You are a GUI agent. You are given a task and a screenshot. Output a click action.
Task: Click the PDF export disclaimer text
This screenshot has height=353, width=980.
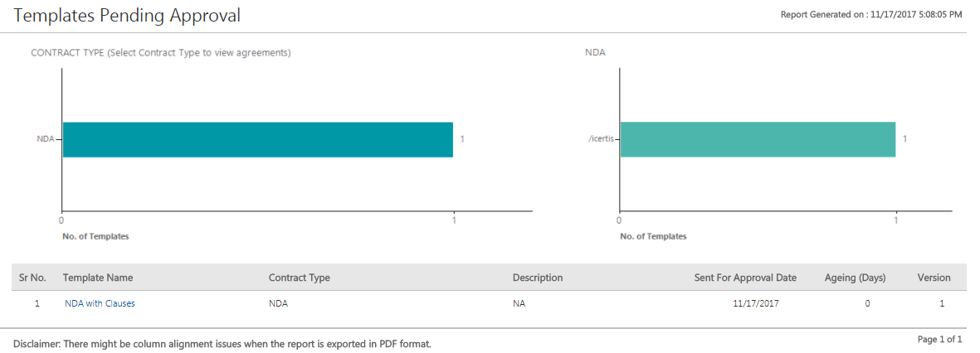click(222, 343)
